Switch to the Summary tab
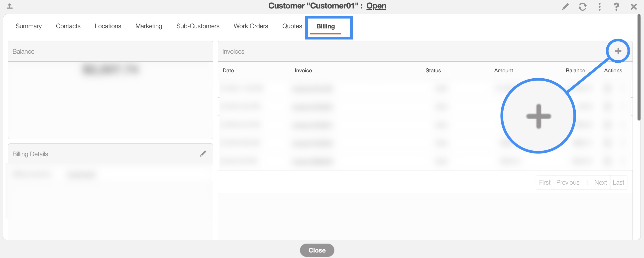The image size is (644, 258). tap(28, 26)
